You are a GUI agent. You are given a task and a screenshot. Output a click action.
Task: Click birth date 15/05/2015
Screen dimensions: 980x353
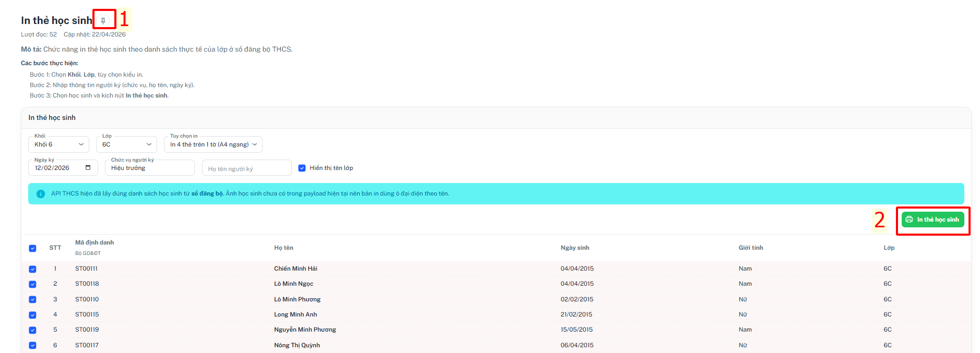click(577, 330)
